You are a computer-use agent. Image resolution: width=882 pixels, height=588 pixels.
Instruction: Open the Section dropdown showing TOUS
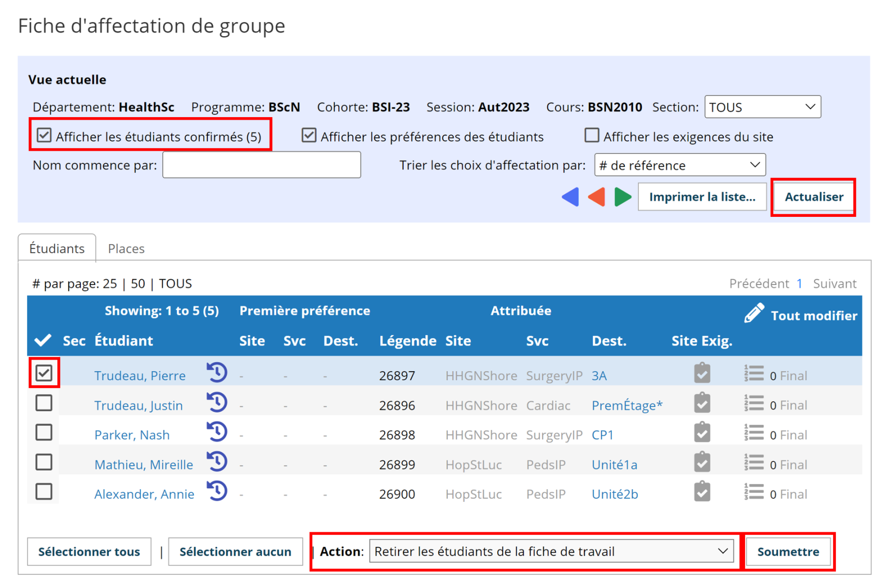[x=762, y=107]
